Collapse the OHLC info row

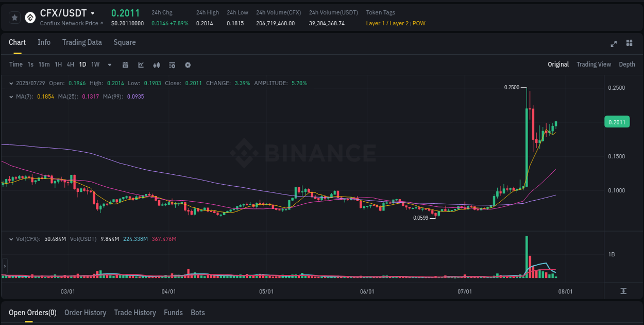[11, 83]
